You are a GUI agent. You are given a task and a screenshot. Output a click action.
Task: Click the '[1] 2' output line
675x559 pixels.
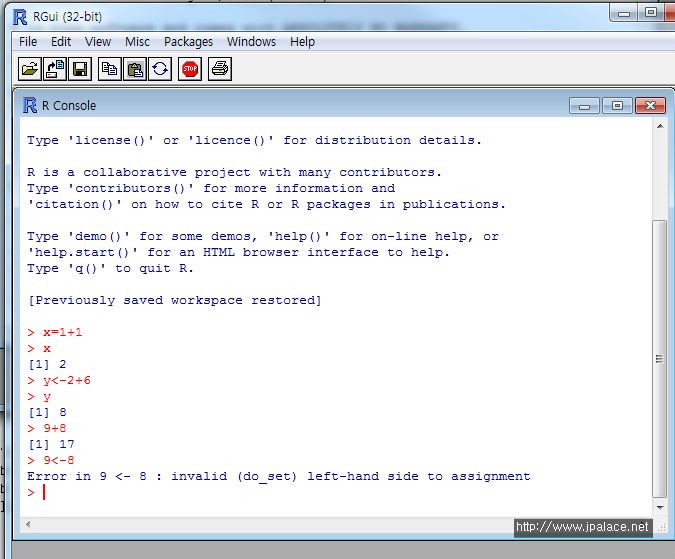(x=47, y=364)
